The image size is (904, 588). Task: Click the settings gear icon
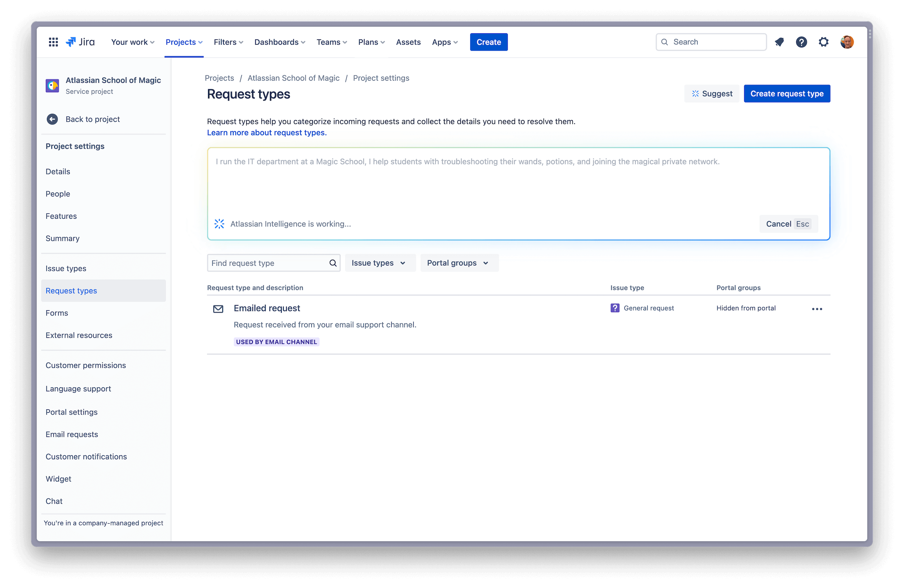(824, 42)
